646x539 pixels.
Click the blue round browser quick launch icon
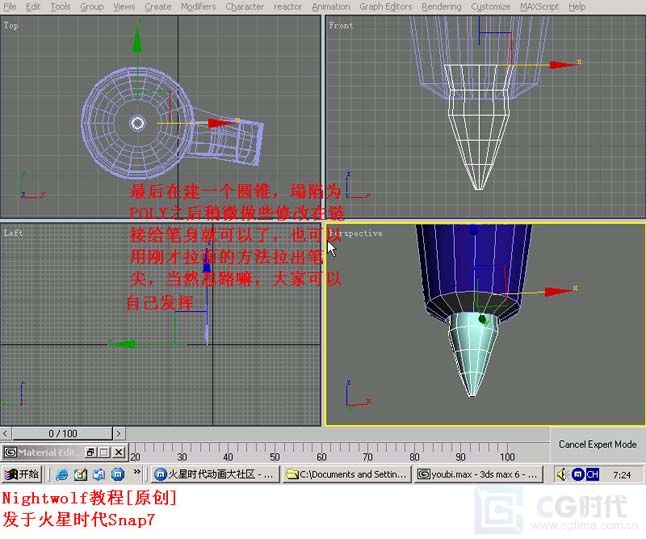(x=118, y=475)
